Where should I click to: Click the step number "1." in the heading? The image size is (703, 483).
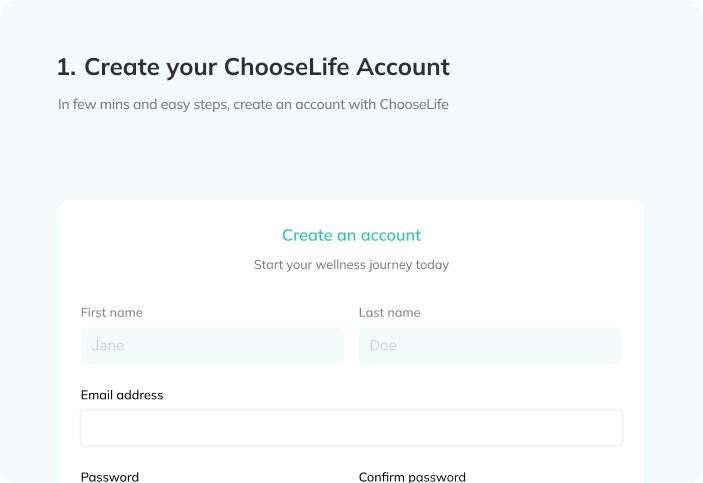click(67, 68)
